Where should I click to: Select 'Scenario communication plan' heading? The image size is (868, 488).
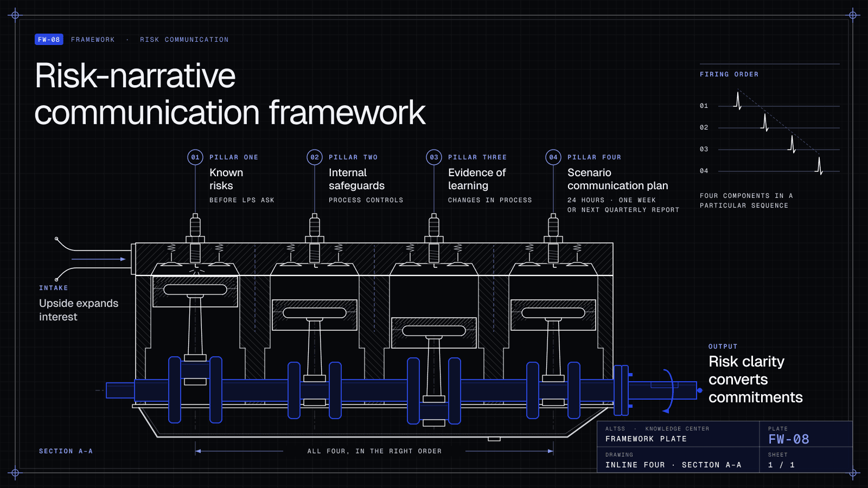(618, 179)
